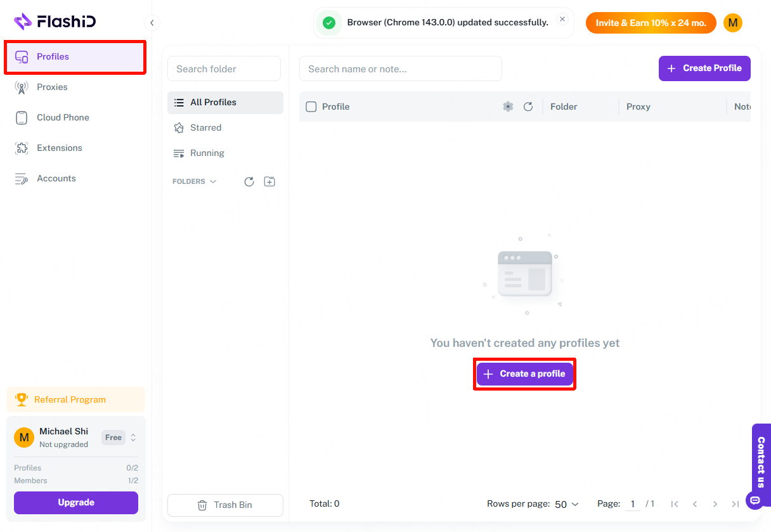The width and height of the screenshot is (771, 532).
Task: Open the Trash Bin
Action: (225, 505)
